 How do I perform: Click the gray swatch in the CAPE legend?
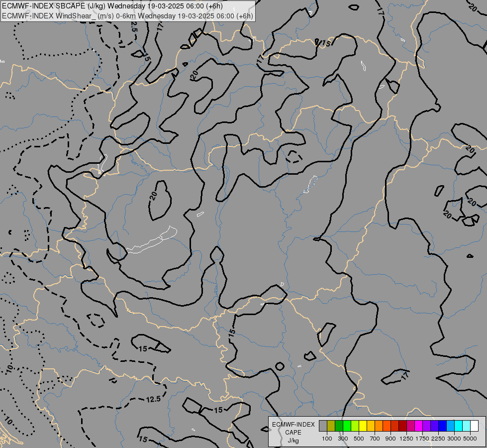(323, 426)
